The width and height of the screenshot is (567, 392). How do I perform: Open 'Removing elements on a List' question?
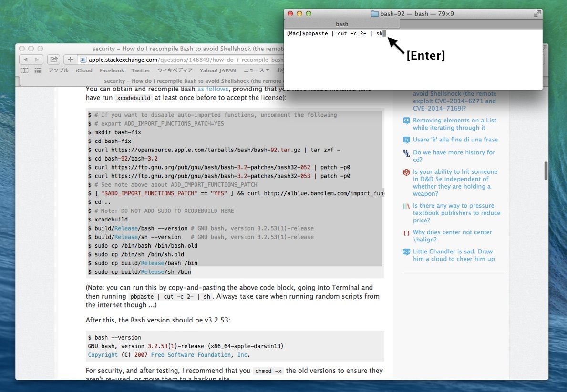pyautogui.click(x=454, y=124)
